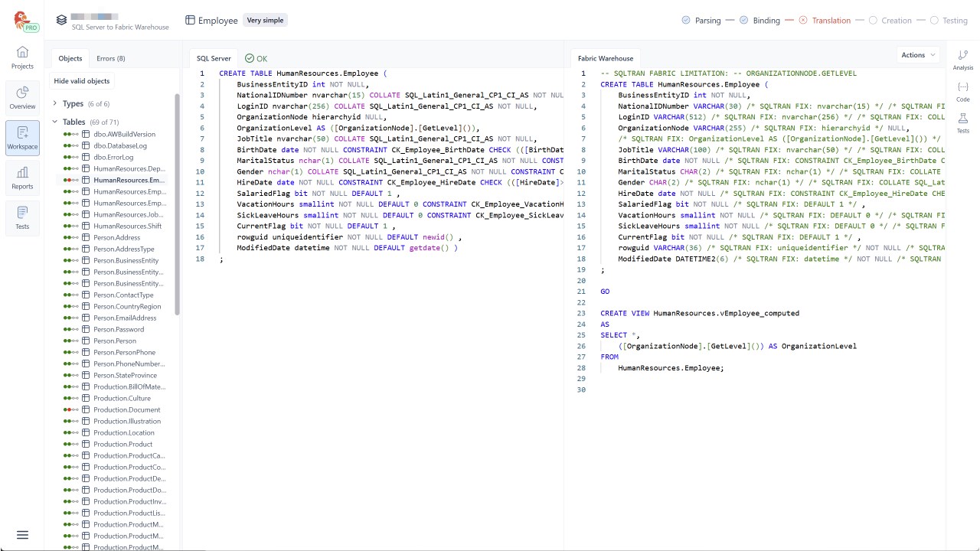
Task: Switch to the Objects tab
Action: pos(70,58)
